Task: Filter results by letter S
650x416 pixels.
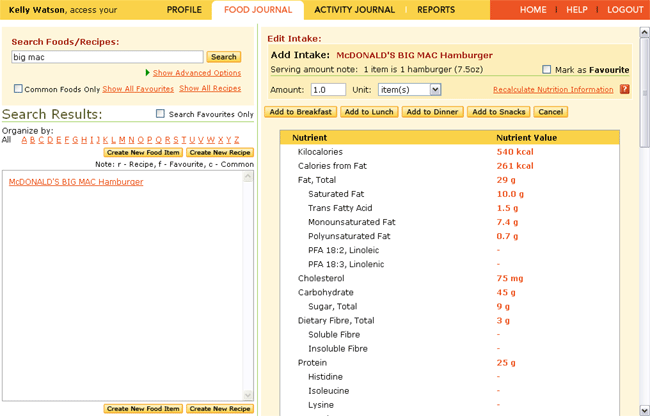Action: tap(176, 140)
